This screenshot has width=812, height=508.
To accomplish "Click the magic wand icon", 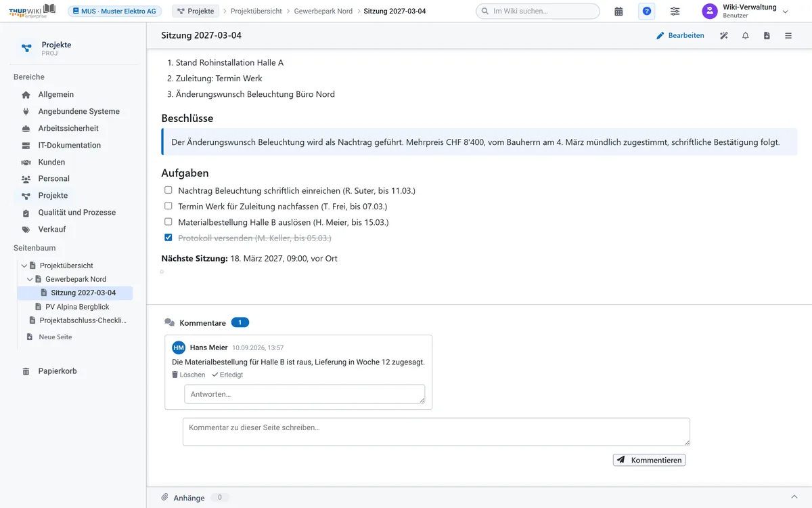I will [x=724, y=36].
